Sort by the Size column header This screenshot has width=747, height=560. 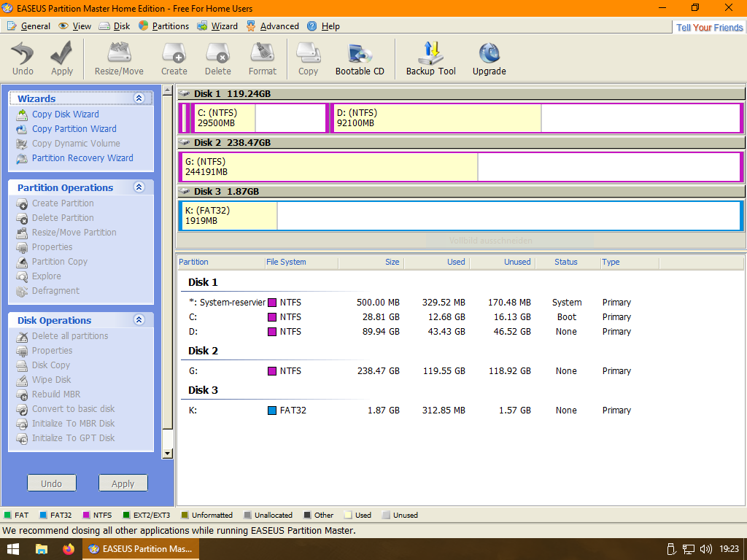point(371,262)
